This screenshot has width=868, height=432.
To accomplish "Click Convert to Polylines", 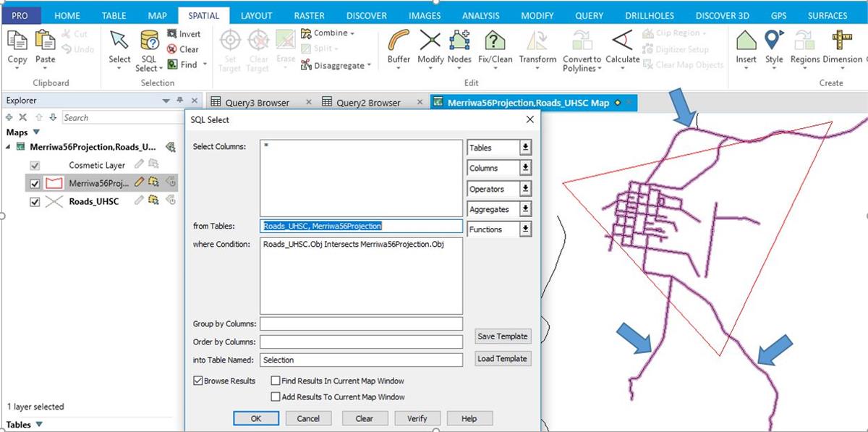I will (582, 51).
